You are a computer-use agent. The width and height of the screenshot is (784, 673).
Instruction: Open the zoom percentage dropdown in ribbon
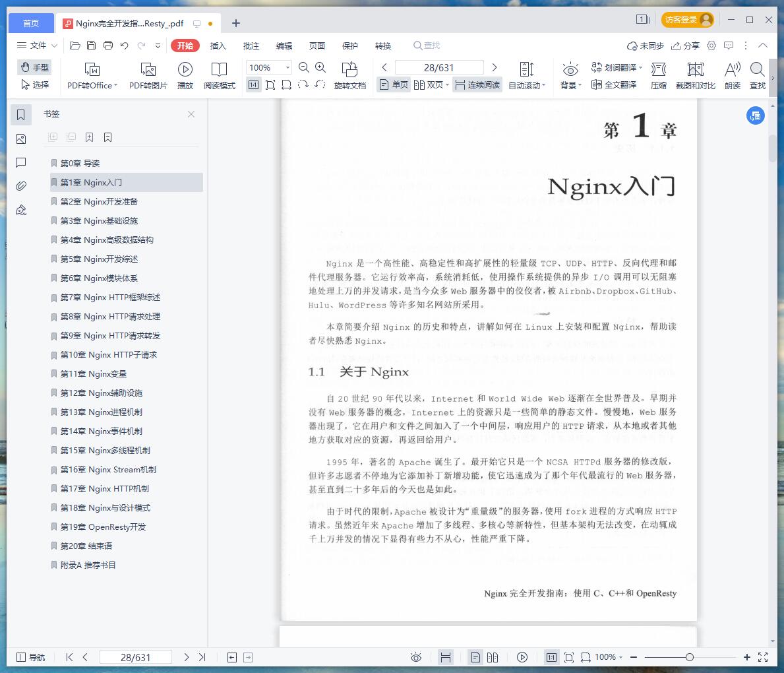click(x=287, y=67)
